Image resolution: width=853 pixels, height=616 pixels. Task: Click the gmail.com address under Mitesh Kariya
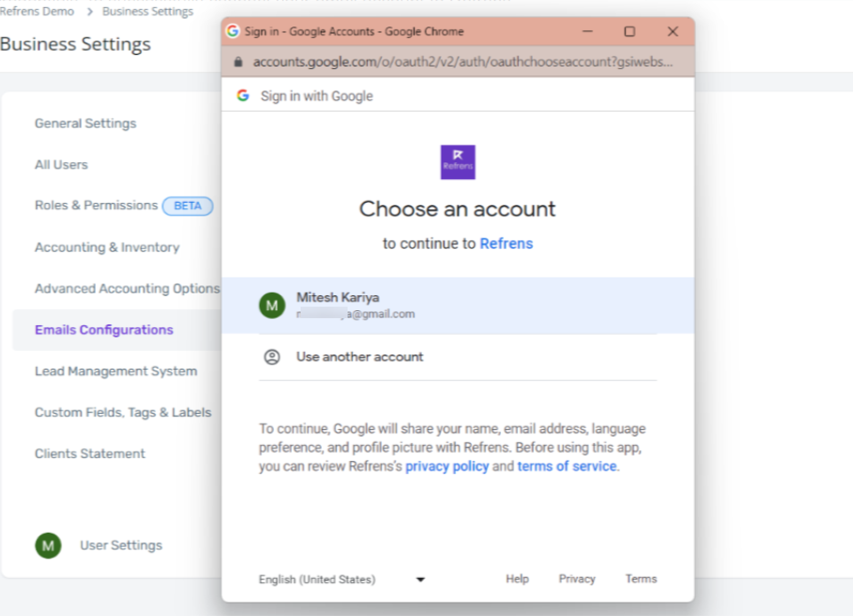pos(356,314)
